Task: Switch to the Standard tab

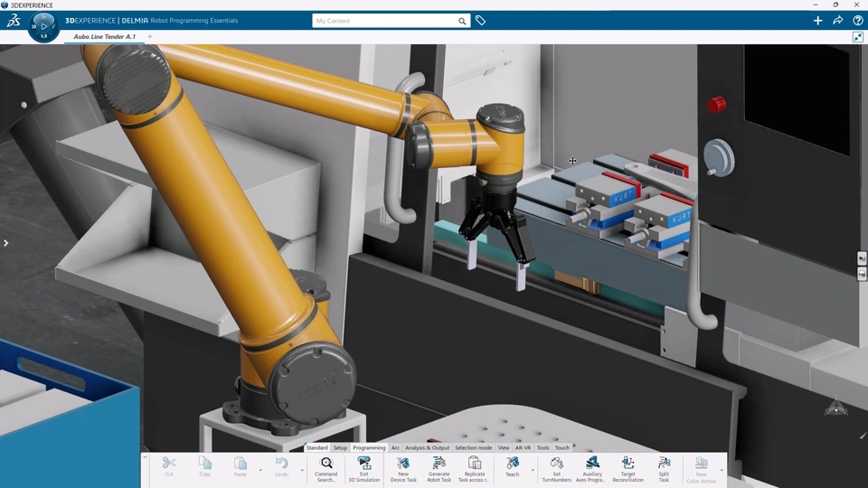Action: (x=316, y=447)
